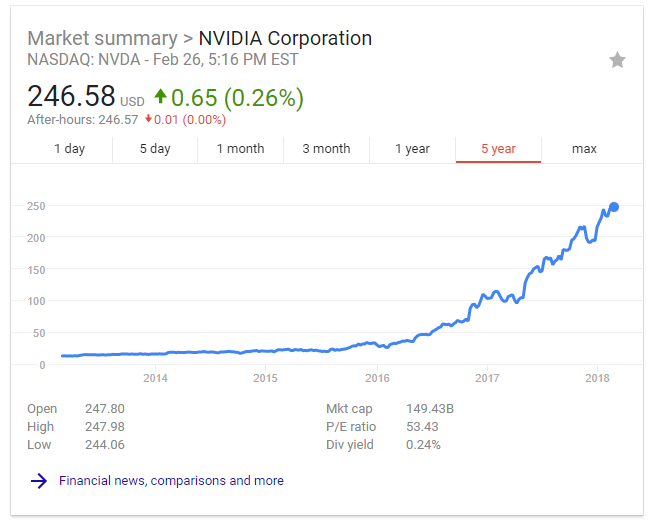Click the blue arrow next to Financial news

(39, 480)
